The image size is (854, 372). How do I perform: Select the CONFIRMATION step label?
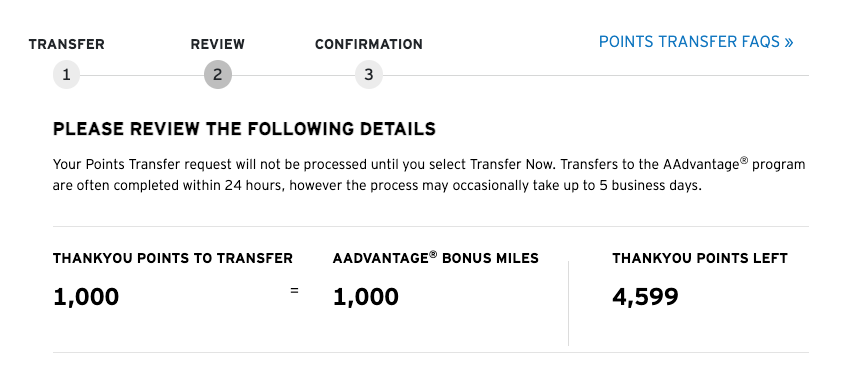369,44
